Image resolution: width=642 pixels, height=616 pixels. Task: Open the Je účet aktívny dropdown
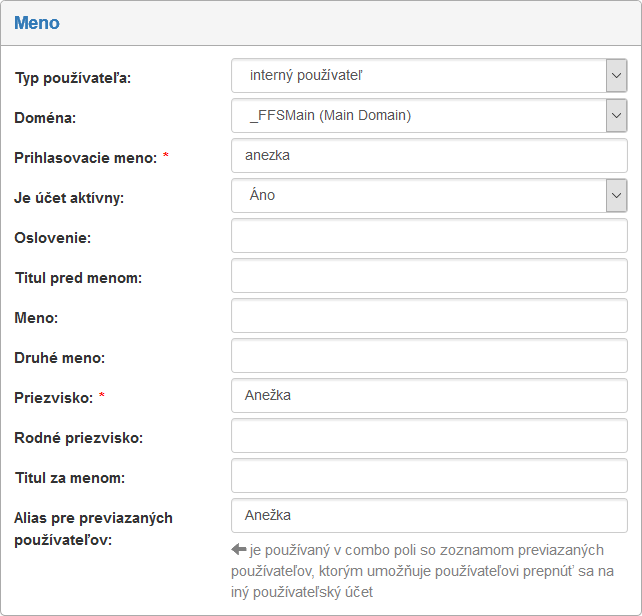tap(429, 195)
